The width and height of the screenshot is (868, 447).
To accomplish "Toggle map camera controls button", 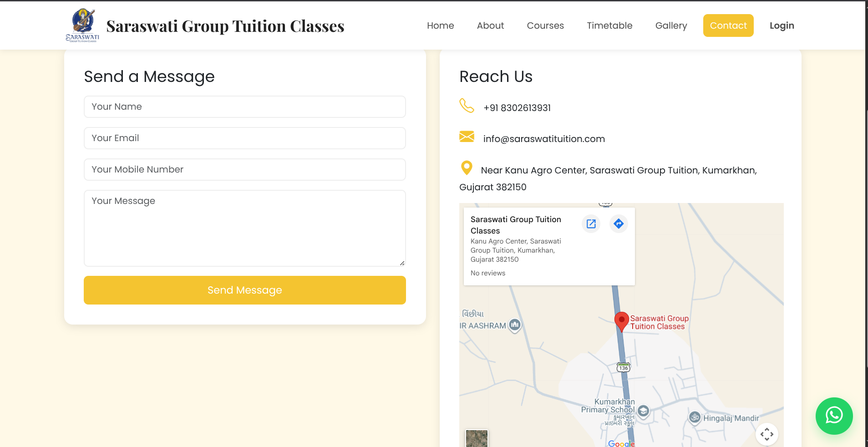I will pos(766,434).
